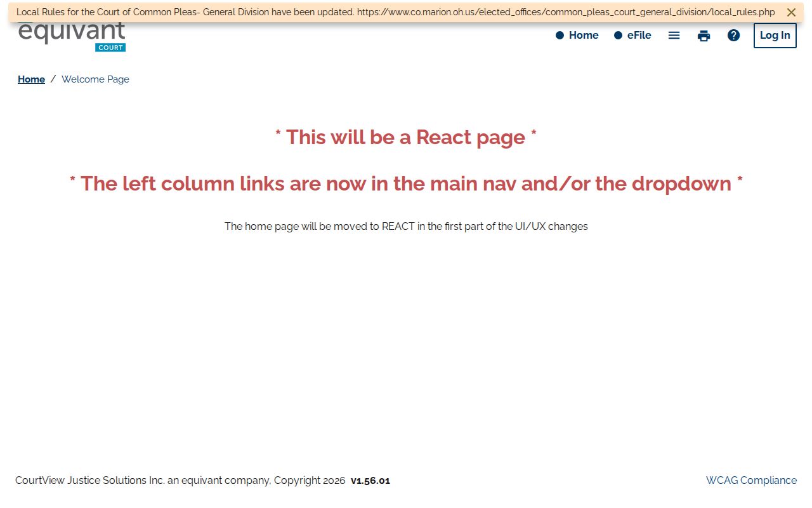This screenshot has width=812, height=508.
Task: Follow the Home breadcrumb link
Action: coord(31,79)
